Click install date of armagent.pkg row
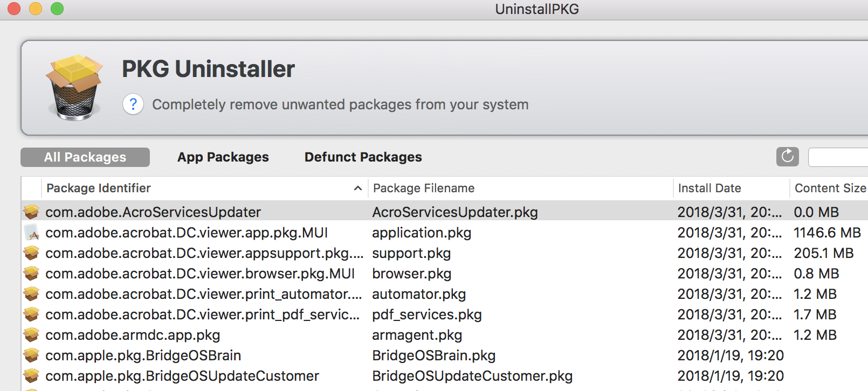Viewport: 868px width, 391px height. 729,335
